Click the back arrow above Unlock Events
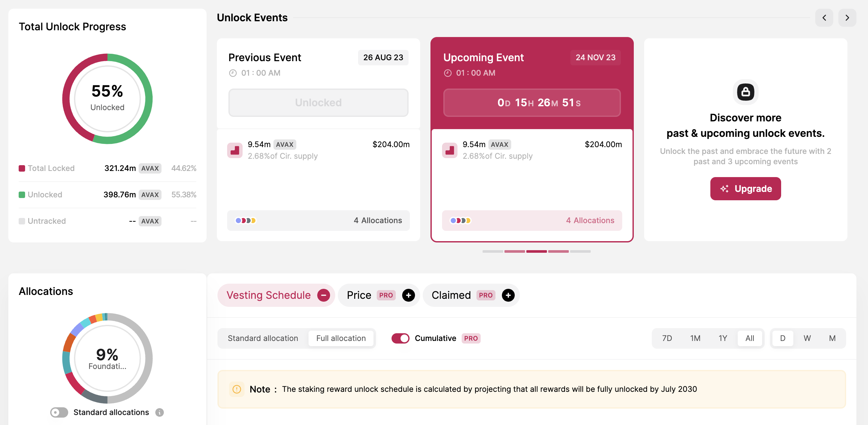This screenshot has height=425, width=868. (x=824, y=17)
